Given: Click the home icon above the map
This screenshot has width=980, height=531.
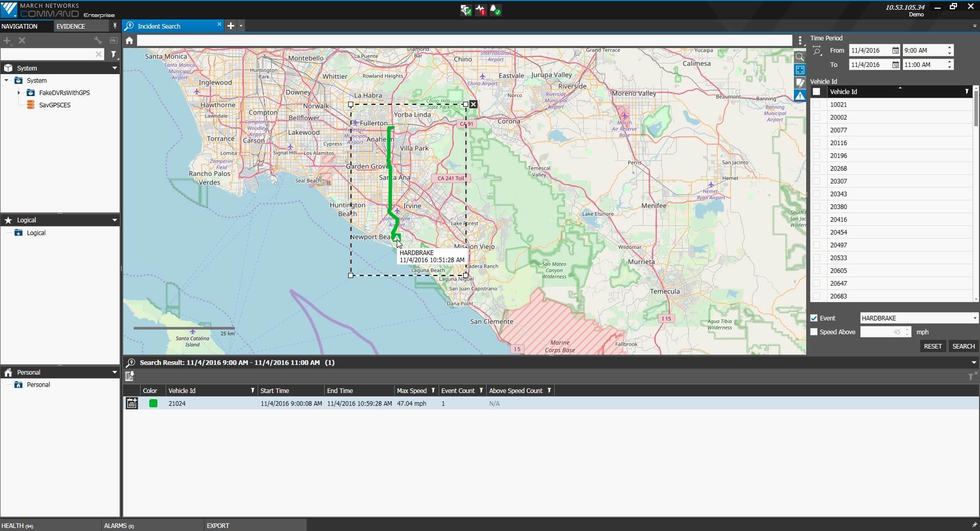Looking at the screenshot, I should (129, 40).
